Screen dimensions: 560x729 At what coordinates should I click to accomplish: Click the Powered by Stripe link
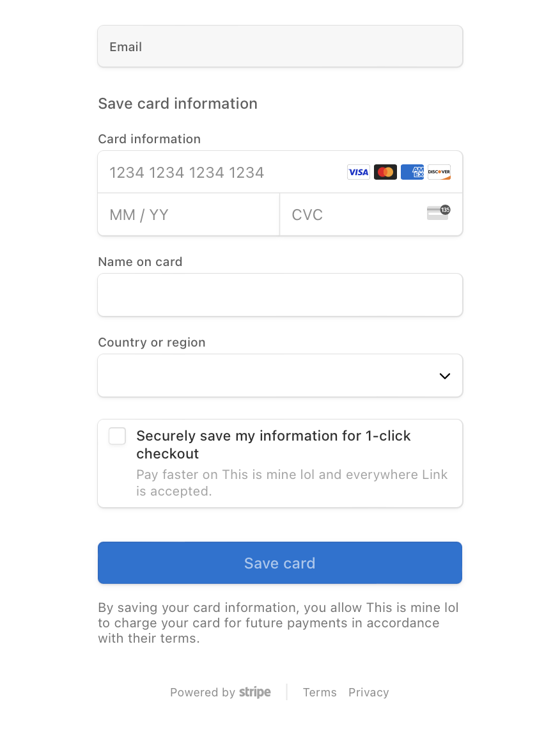pos(220,692)
